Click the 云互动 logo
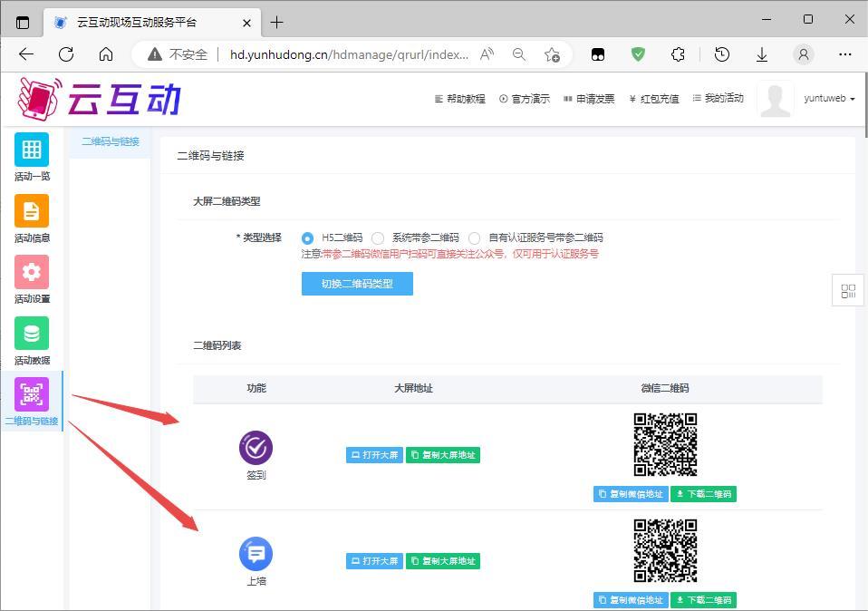 click(100, 99)
